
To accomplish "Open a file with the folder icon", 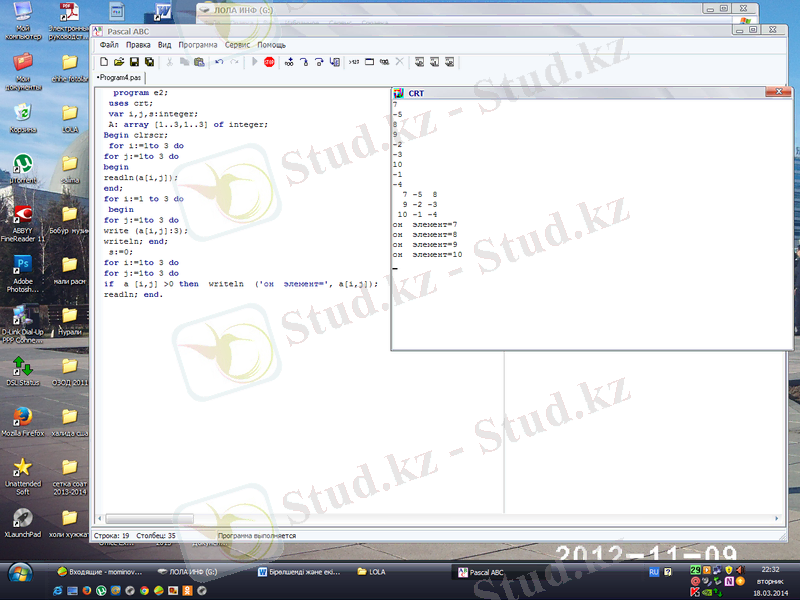I will [119, 62].
